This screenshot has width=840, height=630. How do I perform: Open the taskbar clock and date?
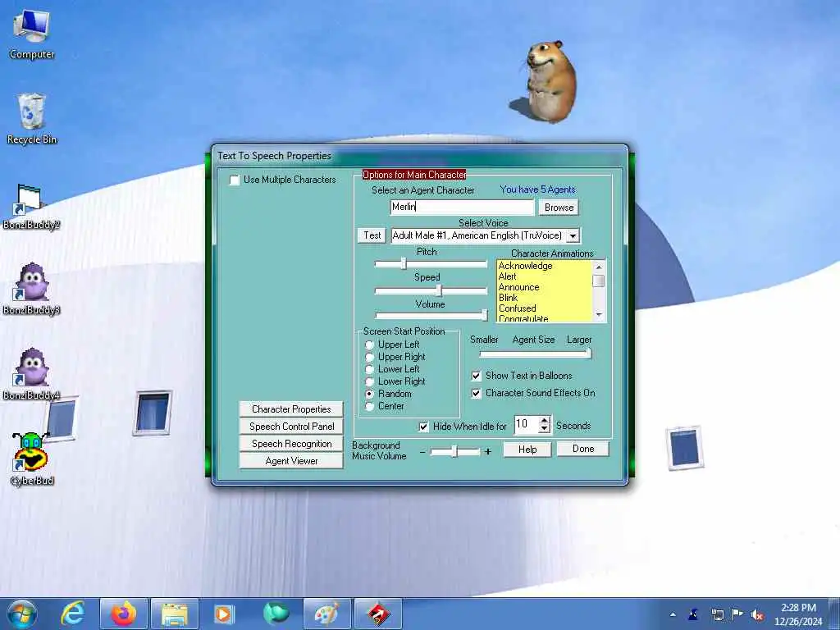click(x=798, y=614)
